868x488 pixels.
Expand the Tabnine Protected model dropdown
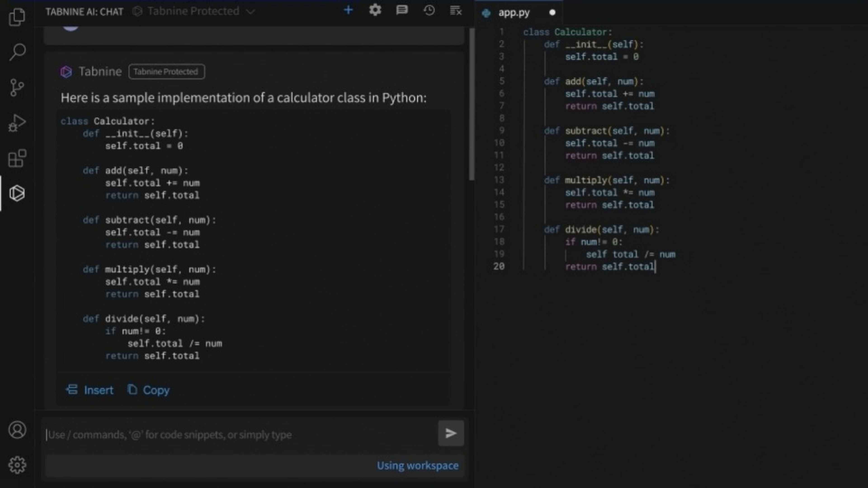pos(194,11)
